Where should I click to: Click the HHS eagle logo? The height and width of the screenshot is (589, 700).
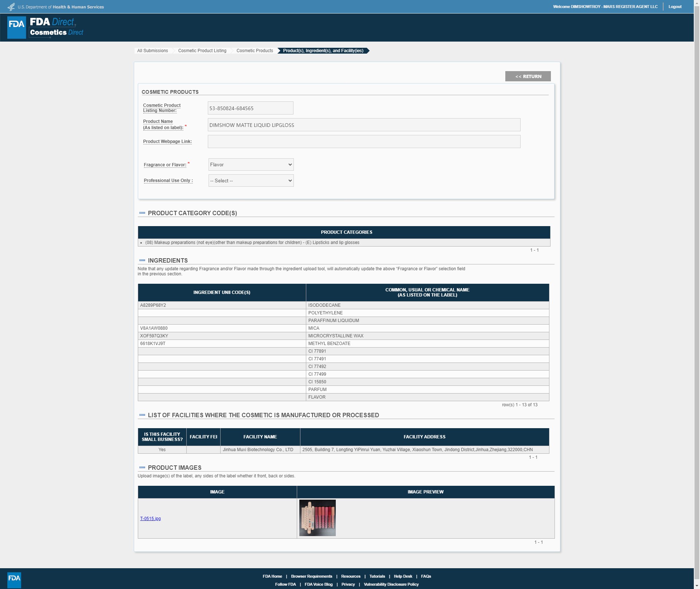tap(11, 7)
